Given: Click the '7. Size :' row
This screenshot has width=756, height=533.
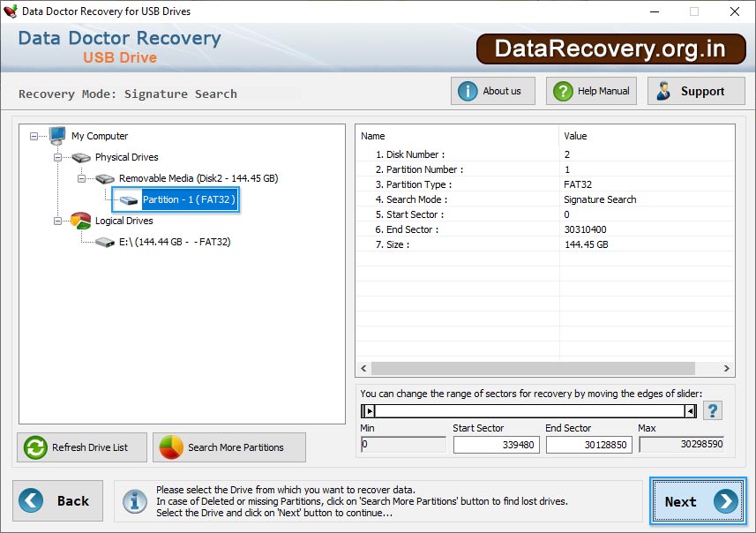Looking at the screenshot, I should pyautogui.click(x=545, y=244).
